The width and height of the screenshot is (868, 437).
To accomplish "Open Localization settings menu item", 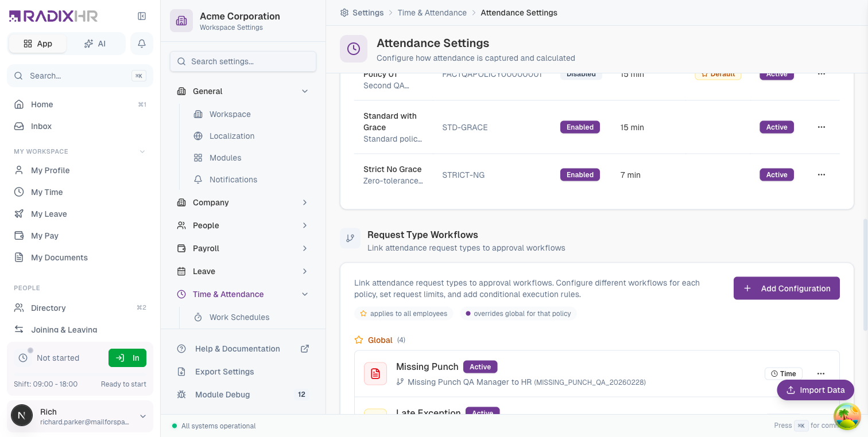I will [232, 136].
